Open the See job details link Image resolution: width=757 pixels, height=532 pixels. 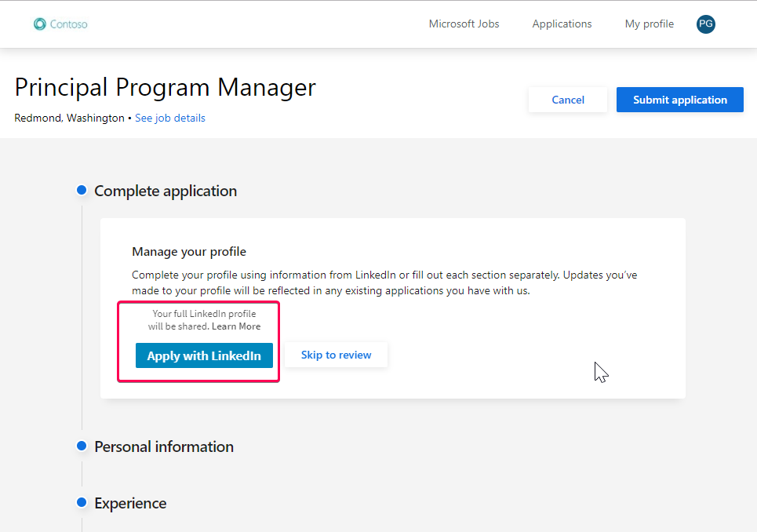tap(169, 118)
